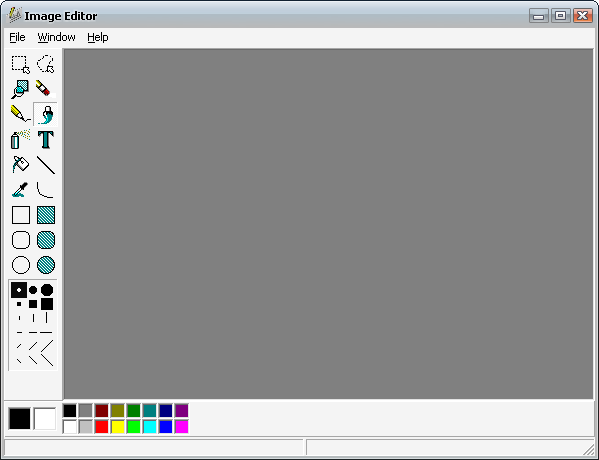Choose the medium square brush shape
This screenshot has height=460, width=599.
33,304
